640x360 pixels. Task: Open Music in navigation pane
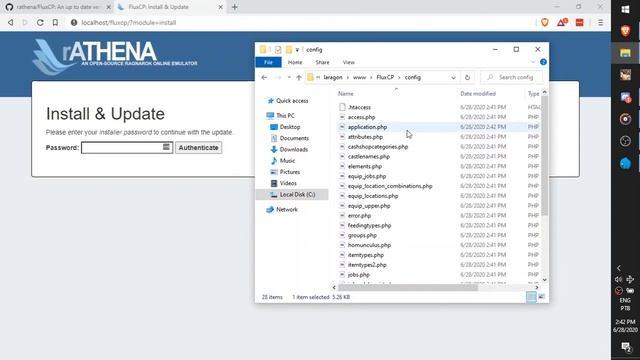click(x=287, y=161)
